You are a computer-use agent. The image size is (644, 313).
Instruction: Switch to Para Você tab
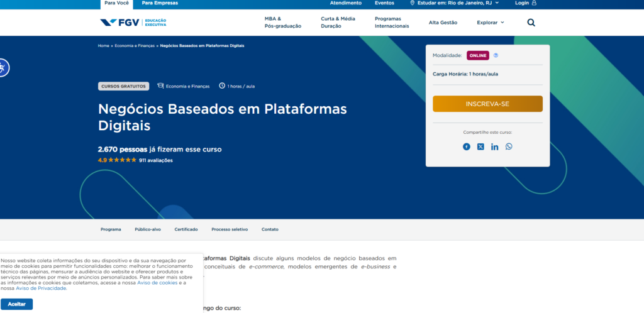(x=116, y=3)
